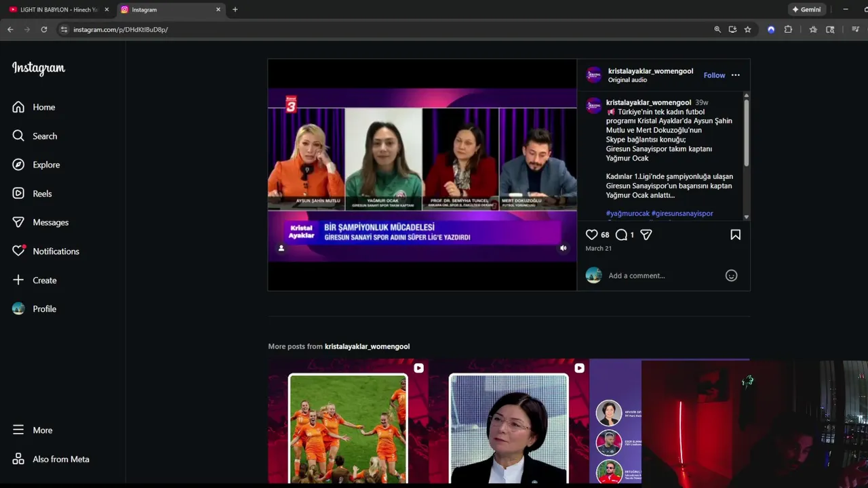This screenshot has width=868, height=488.
Task: Open the emoji picker in the comment box
Action: click(x=731, y=275)
